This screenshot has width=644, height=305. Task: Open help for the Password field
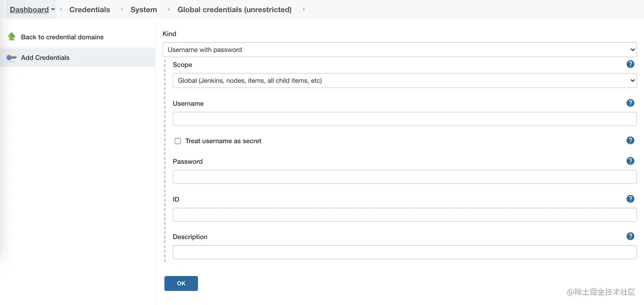point(630,161)
